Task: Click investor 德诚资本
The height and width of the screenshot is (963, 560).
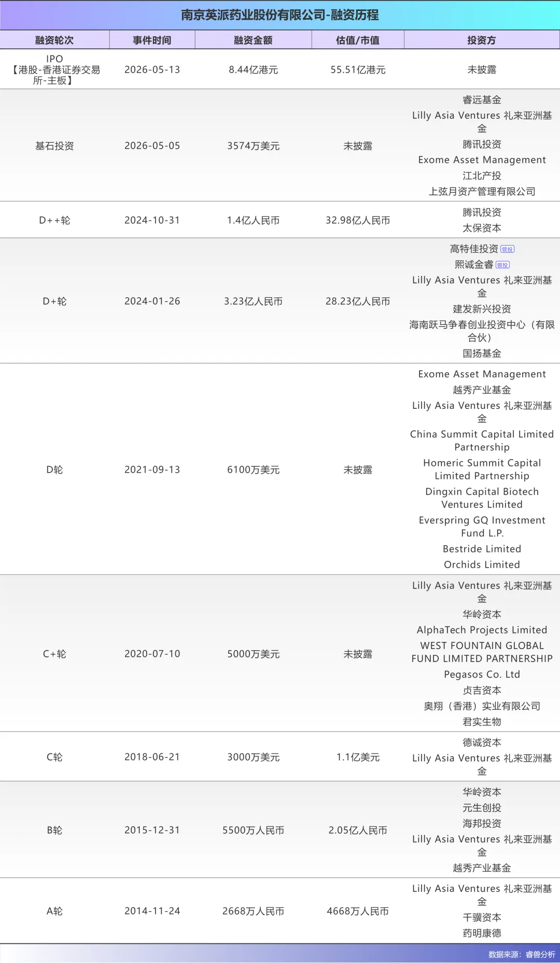Action: click(x=482, y=742)
